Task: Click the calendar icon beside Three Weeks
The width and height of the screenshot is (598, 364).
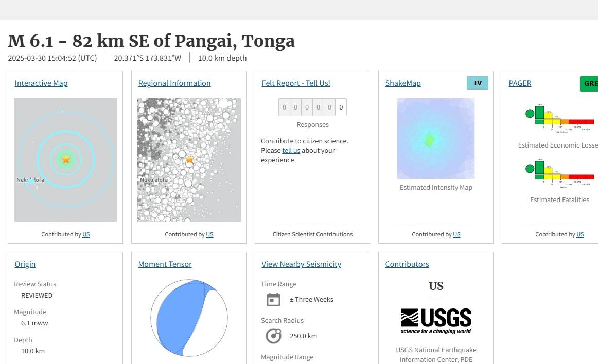Action: [x=273, y=299]
